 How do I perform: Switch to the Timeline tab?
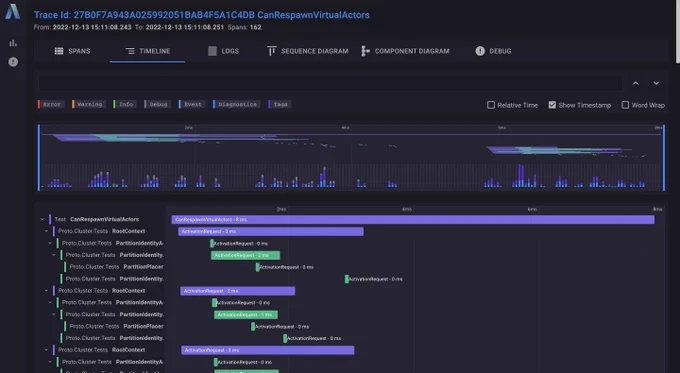pyautogui.click(x=147, y=51)
